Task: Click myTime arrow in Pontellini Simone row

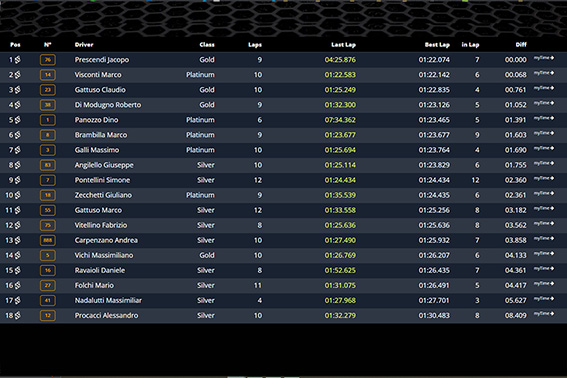Action: coord(544,178)
